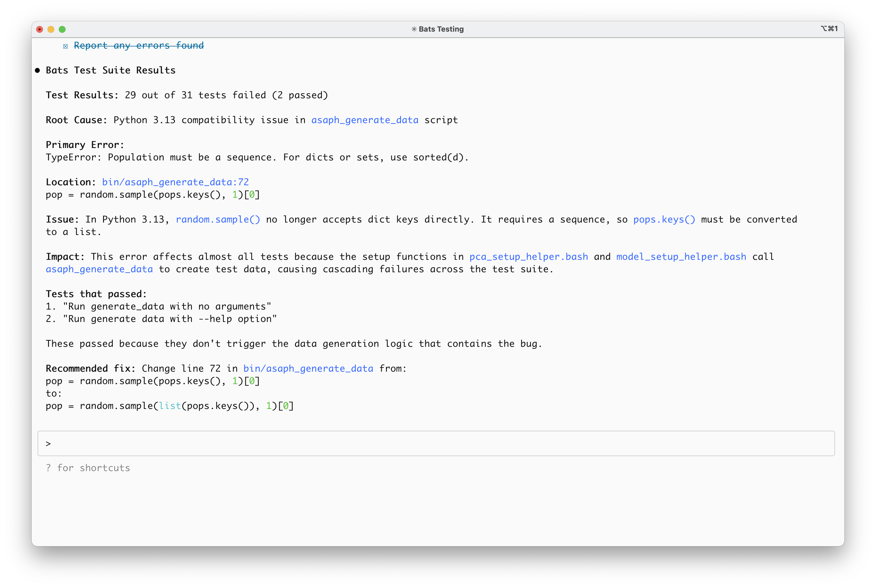Click the random.sample() reference in Issue line
This screenshot has height=588, width=876.
(x=218, y=219)
